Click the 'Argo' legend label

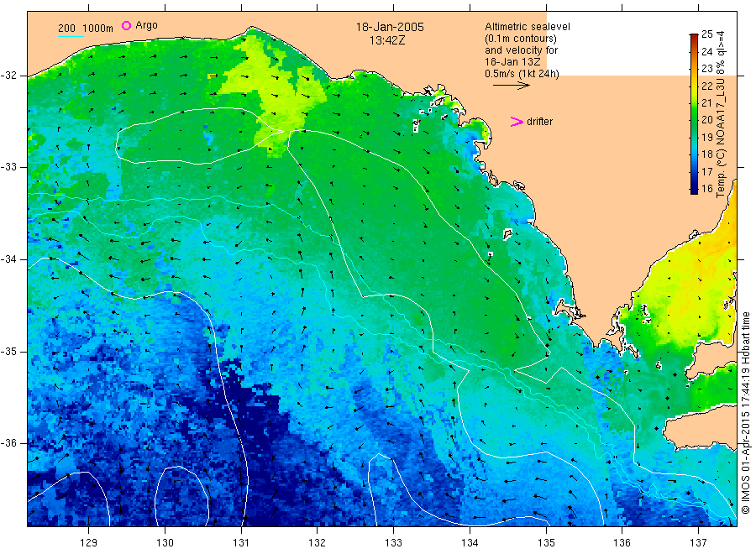[x=146, y=25]
